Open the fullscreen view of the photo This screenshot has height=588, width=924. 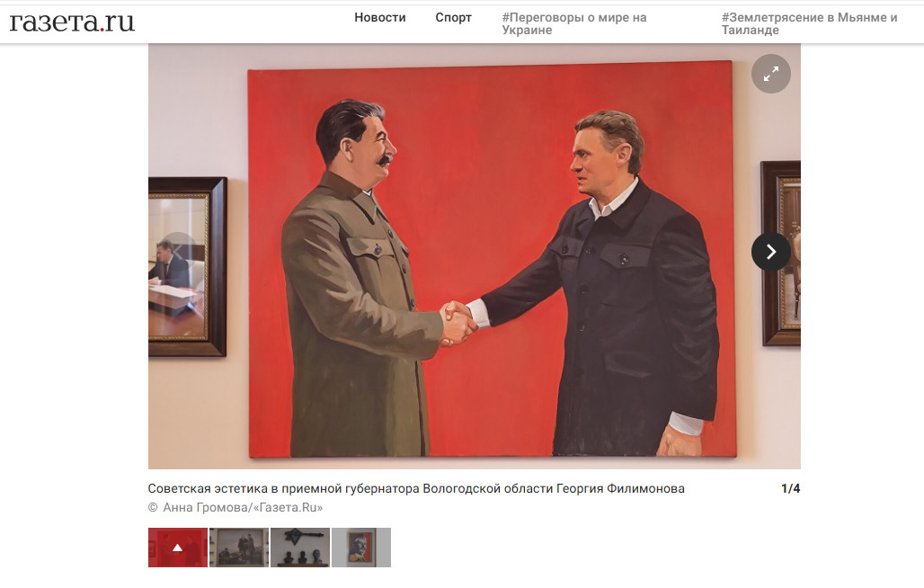[771, 74]
